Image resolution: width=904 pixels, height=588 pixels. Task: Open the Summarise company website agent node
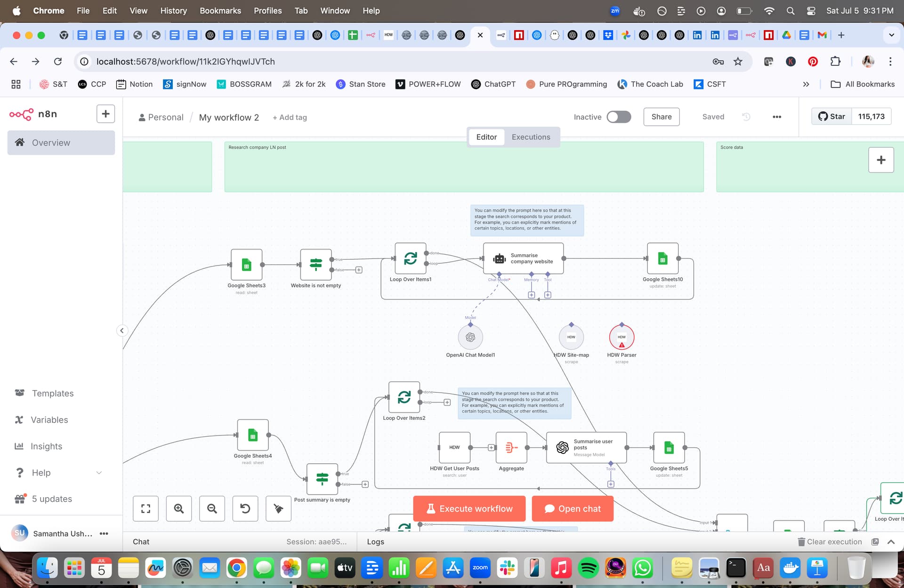(x=523, y=258)
